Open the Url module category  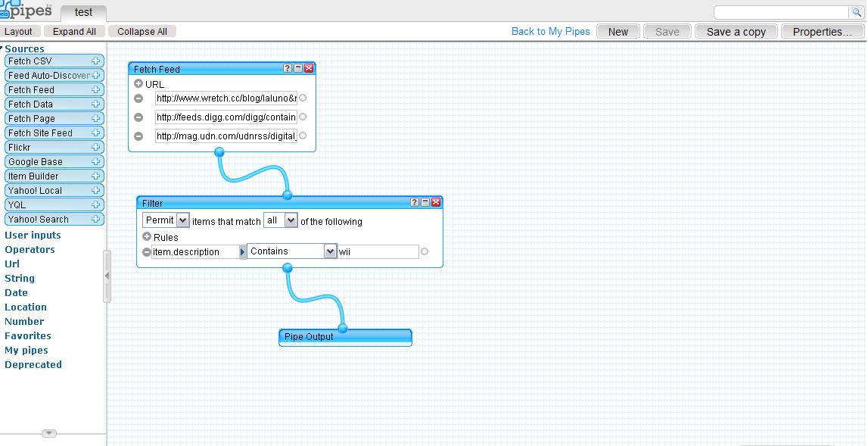pos(12,264)
